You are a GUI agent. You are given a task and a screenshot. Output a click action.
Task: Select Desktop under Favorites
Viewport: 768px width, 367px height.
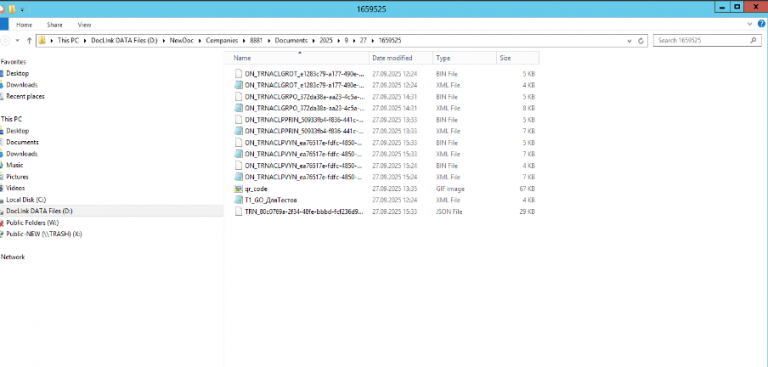coord(17,73)
